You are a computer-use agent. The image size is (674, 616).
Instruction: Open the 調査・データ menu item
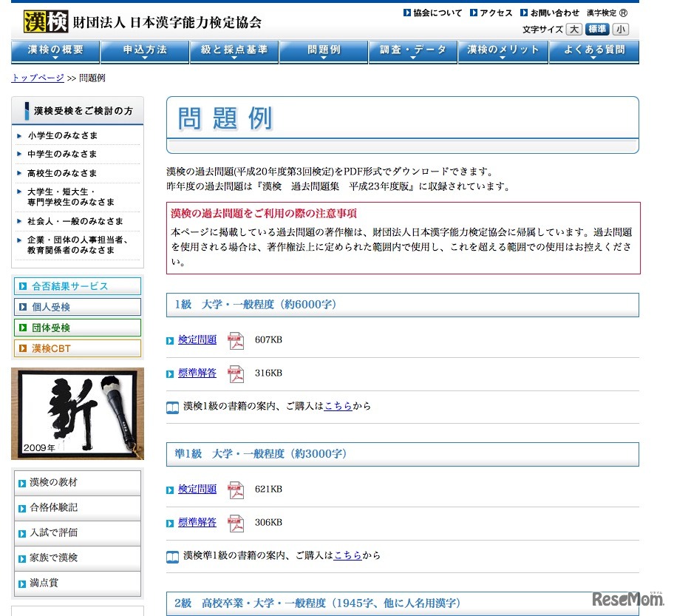pyautogui.click(x=413, y=51)
